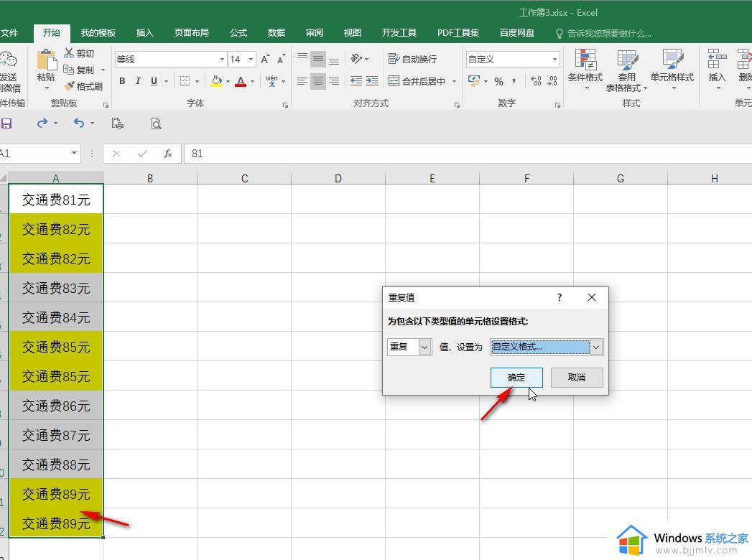Click the Save icon in quick access toolbar
The image size is (752, 560).
coord(6,123)
